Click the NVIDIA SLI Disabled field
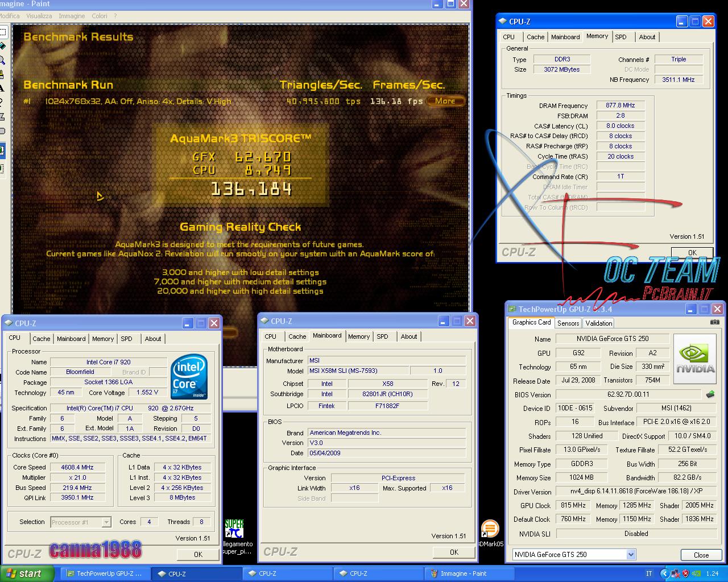The width and height of the screenshot is (728, 582). (636, 534)
